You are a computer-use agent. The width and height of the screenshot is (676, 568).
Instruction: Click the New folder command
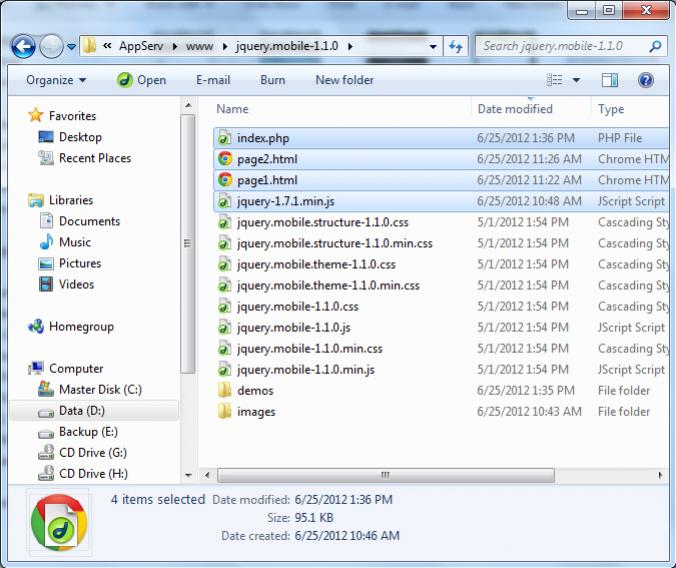point(344,80)
